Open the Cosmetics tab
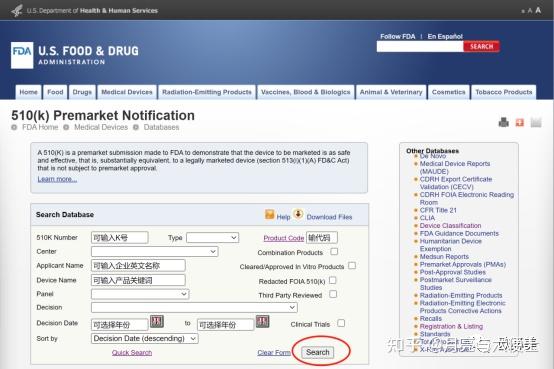Image resolution: width=554 pixels, height=369 pixels. [449, 92]
